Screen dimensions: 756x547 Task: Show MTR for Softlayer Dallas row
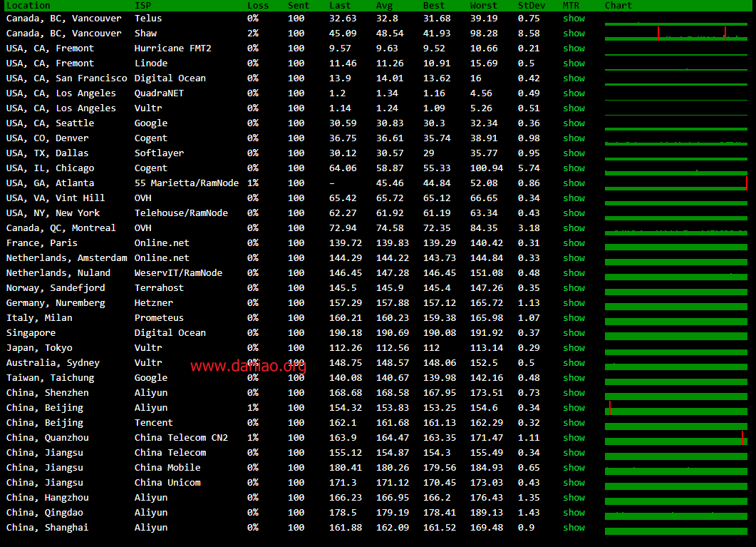point(574,153)
